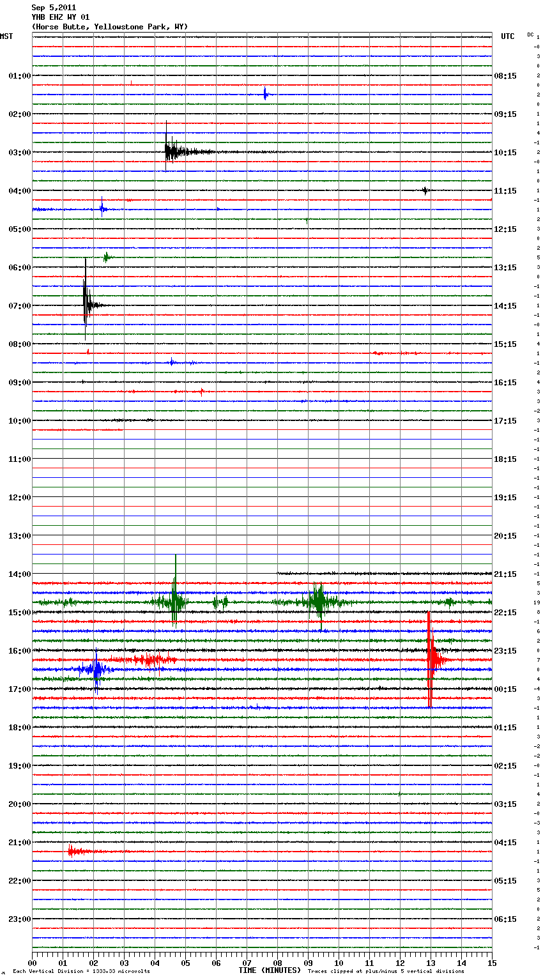This screenshot has width=543, height=980.
Task: Click the '07' minute tick label
Action: click(247, 963)
